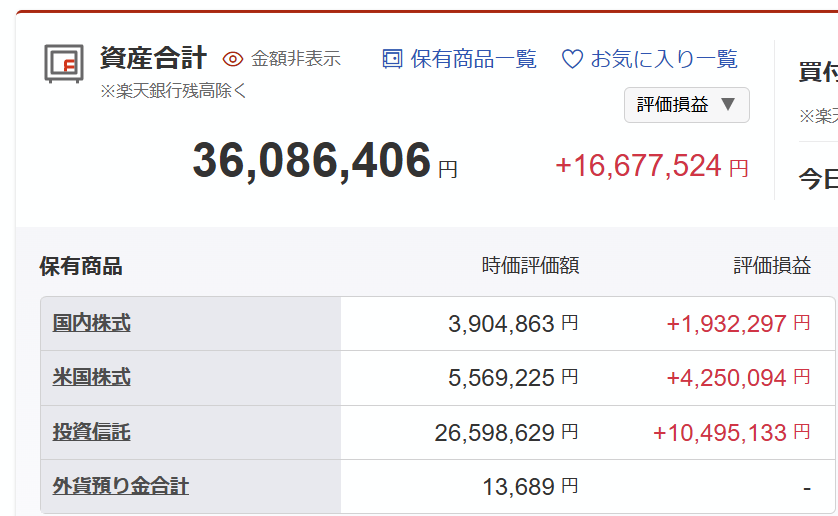838x516 pixels.
Task: Open the 保有商品一覧 link
Action: [473, 59]
